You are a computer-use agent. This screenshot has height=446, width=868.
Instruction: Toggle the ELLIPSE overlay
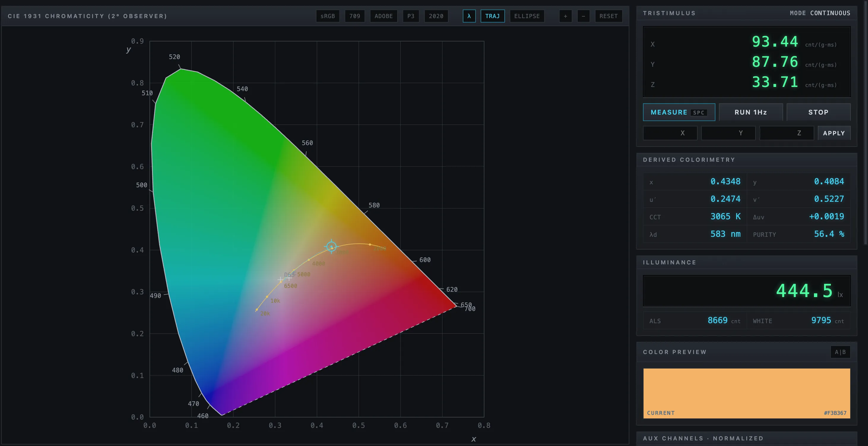point(527,16)
